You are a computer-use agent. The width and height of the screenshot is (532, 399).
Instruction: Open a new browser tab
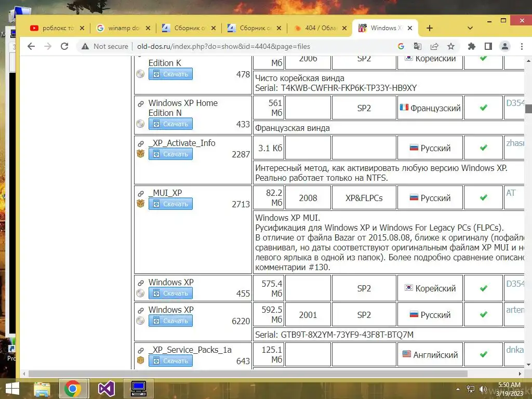coord(430,28)
